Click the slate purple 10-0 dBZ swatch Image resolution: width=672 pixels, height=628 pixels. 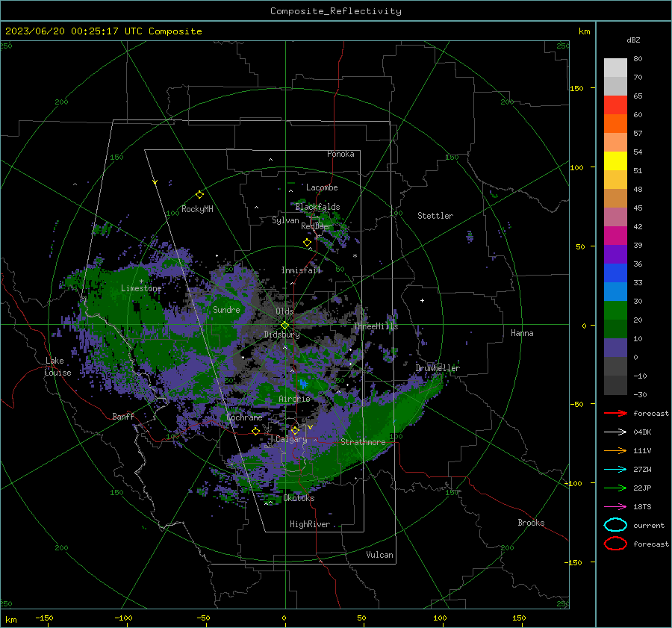pyautogui.click(x=615, y=347)
